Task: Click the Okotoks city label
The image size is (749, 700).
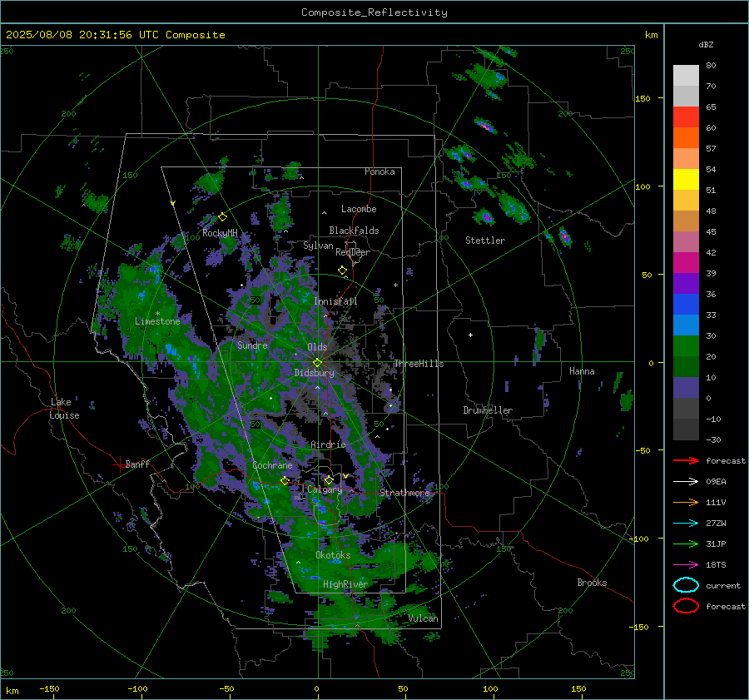Action: point(333,555)
